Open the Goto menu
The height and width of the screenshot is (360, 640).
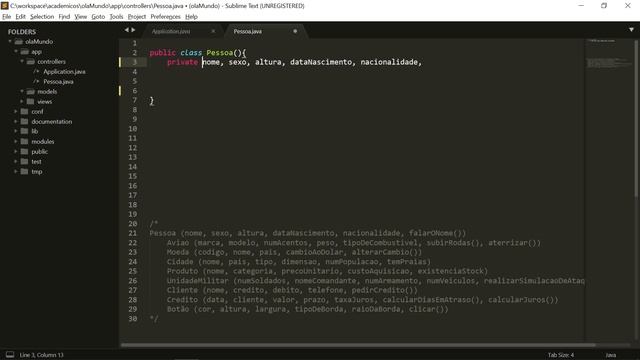click(98, 17)
